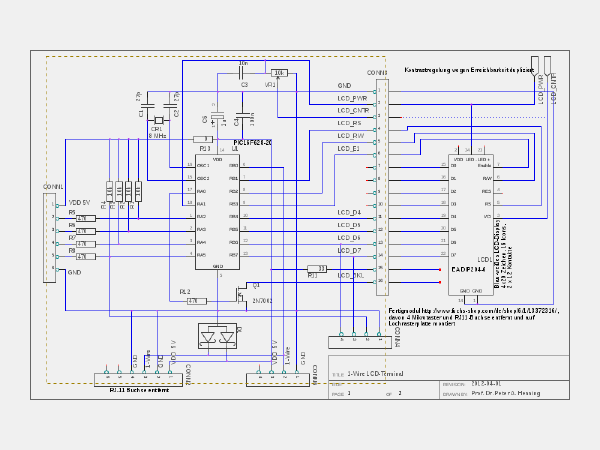Image resolution: width=600 pixels, height=450 pixels.
Task: Click the R5 470 resistor
Action: [86, 218]
